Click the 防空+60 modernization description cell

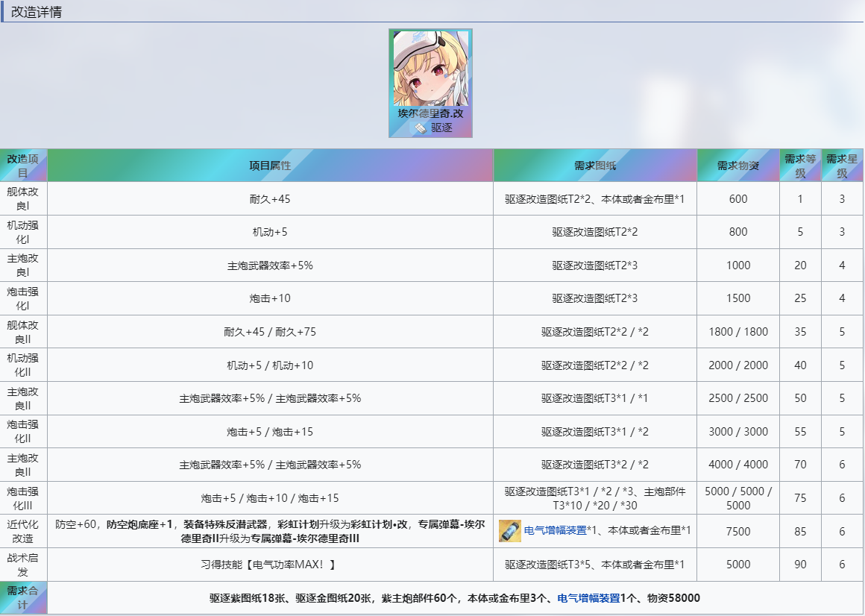click(270, 531)
